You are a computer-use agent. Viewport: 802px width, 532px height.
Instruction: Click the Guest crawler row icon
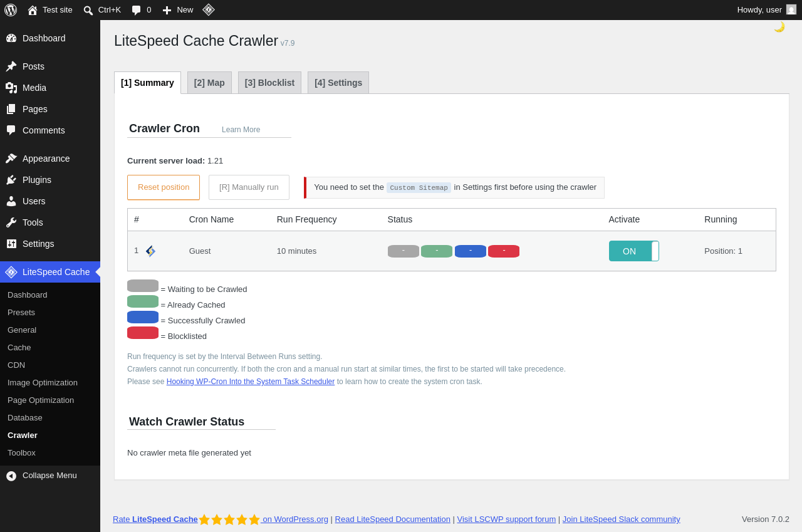click(150, 251)
